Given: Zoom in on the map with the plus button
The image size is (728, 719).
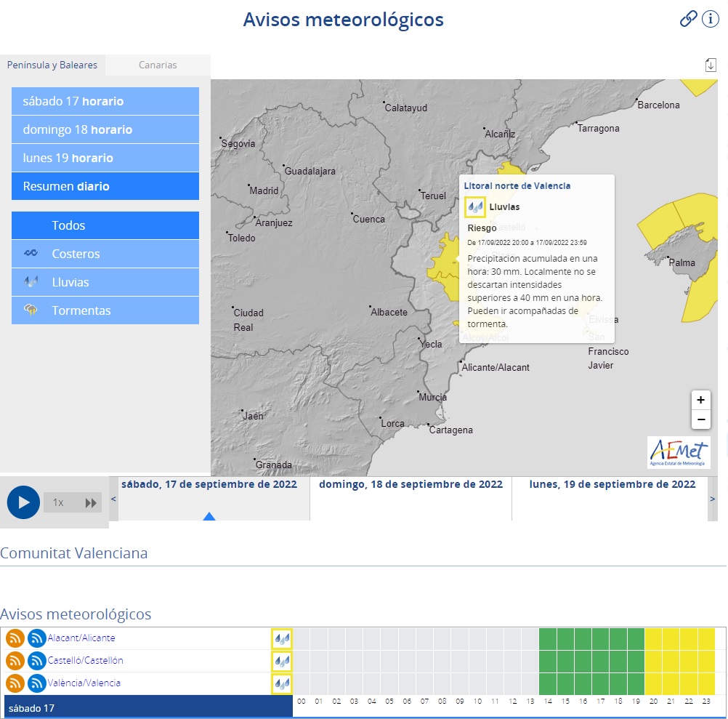Looking at the screenshot, I should coord(700,400).
